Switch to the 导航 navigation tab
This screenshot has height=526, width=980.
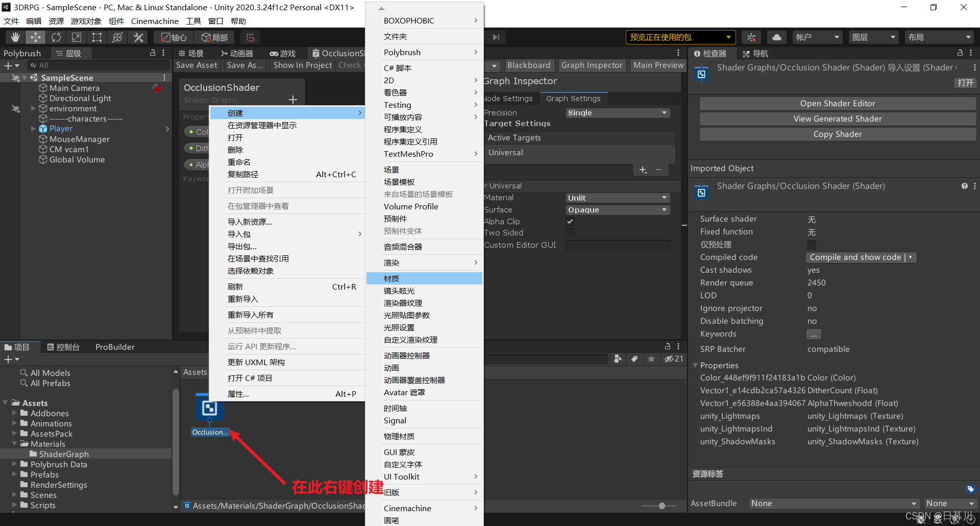(755, 54)
